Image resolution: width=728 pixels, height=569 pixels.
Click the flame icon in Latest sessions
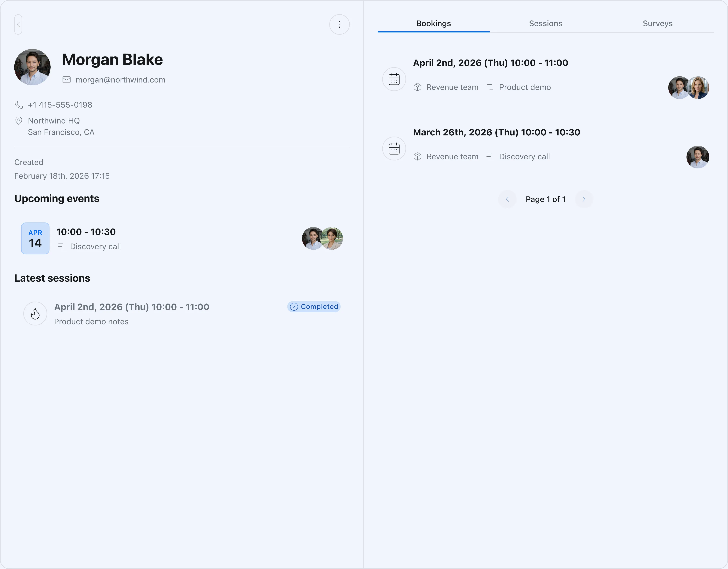coord(35,314)
